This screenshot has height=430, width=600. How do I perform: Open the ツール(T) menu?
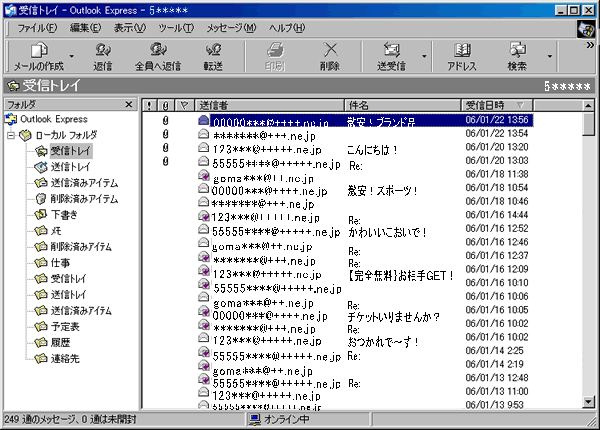click(176, 28)
